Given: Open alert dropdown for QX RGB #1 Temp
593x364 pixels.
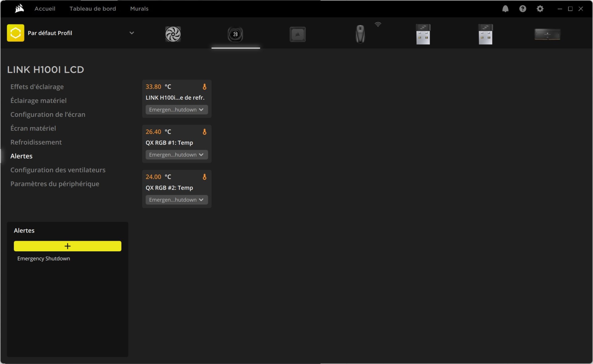Looking at the screenshot, I should (177, 155).
